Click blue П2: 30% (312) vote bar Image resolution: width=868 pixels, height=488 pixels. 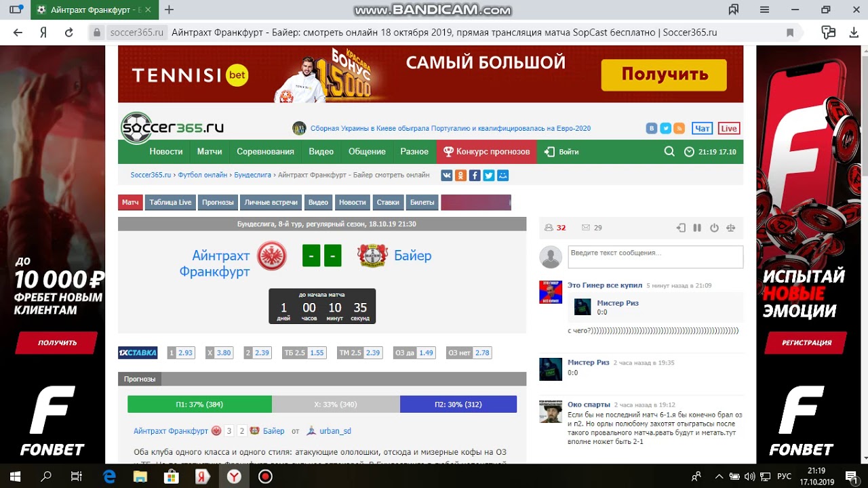coord(458,405)
